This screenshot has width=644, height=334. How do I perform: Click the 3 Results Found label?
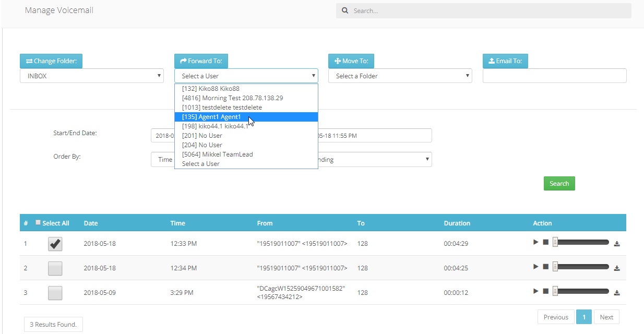(x=53, y=324)
